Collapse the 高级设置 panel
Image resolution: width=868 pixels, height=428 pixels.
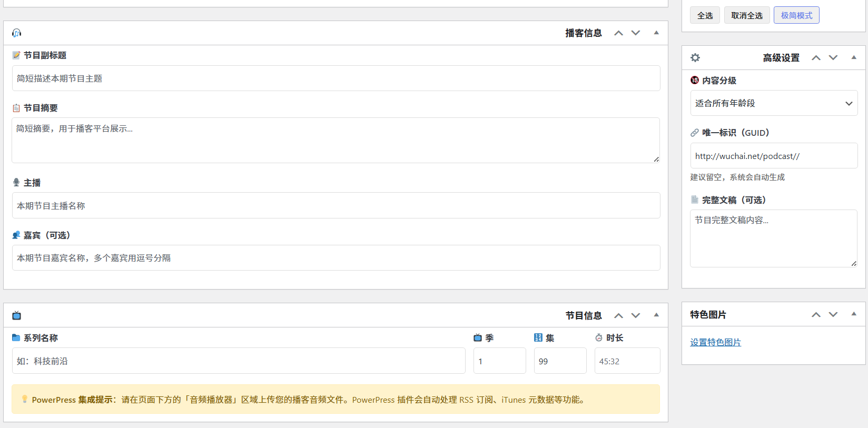[x=854, y=57]
